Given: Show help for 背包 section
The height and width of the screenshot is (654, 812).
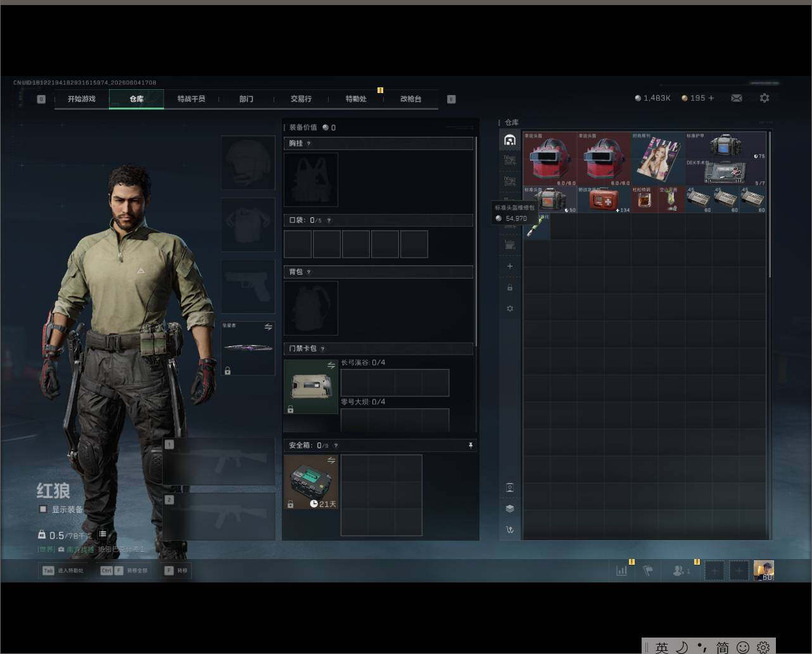Looking at the screenshot, I should (309, 272).
